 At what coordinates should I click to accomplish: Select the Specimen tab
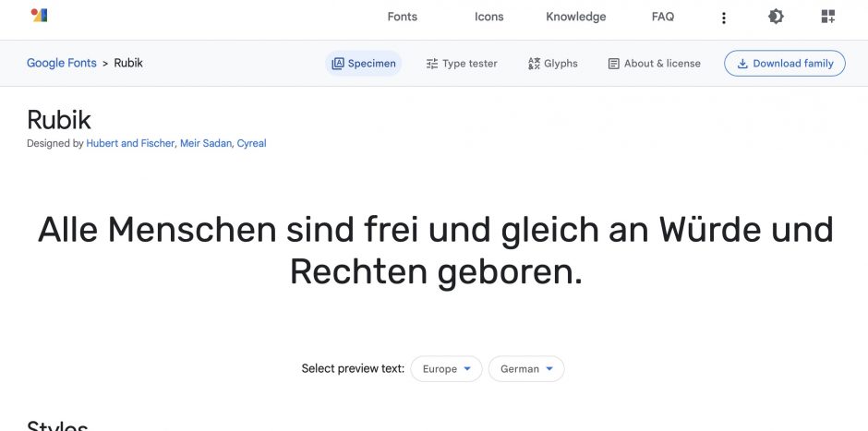click(x=363, y=64)
